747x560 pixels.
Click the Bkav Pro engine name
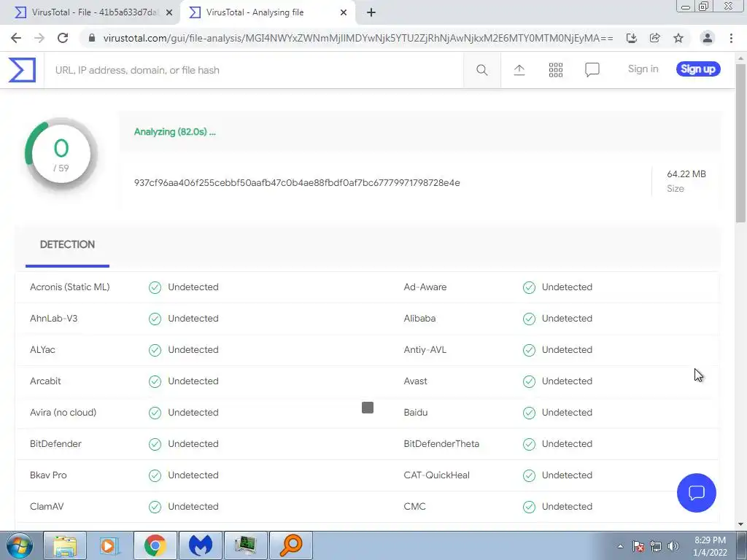coord(48,475)
